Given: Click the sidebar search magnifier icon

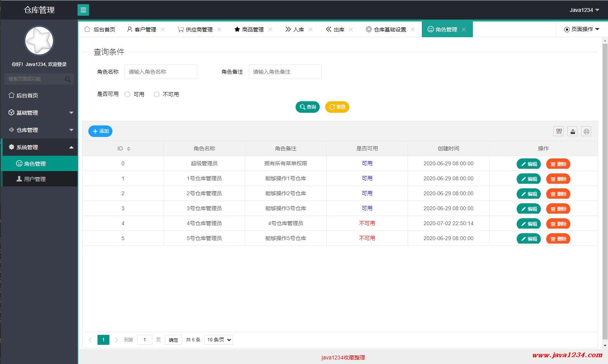Looking at the screenshot, I should tap(68, 79).
